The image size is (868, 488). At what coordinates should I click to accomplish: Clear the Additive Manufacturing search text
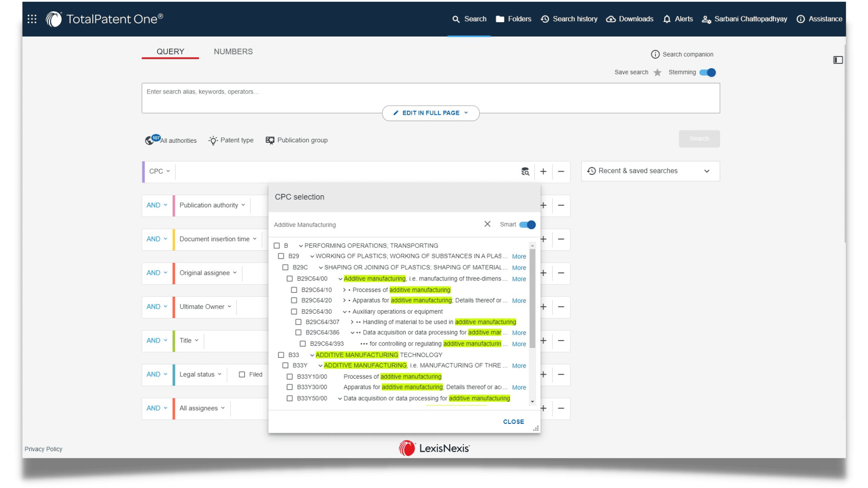click(487, 224)
